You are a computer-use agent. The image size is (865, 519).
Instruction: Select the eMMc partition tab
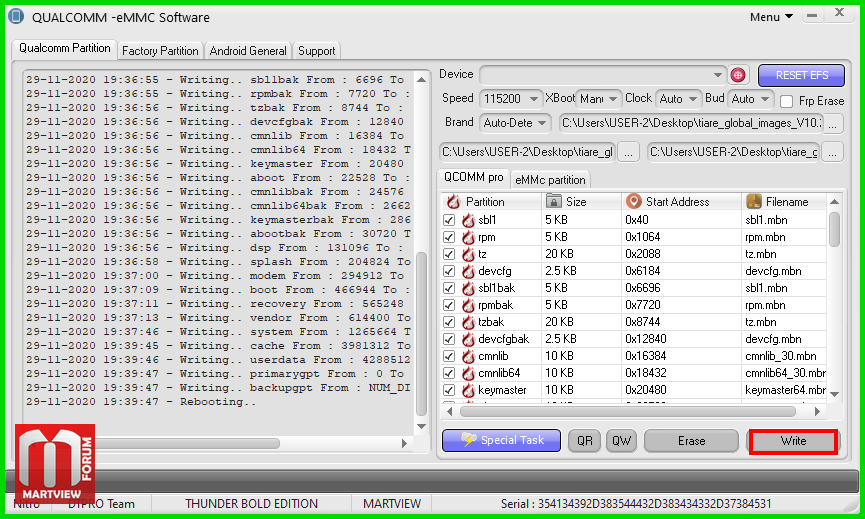point(550,180)
